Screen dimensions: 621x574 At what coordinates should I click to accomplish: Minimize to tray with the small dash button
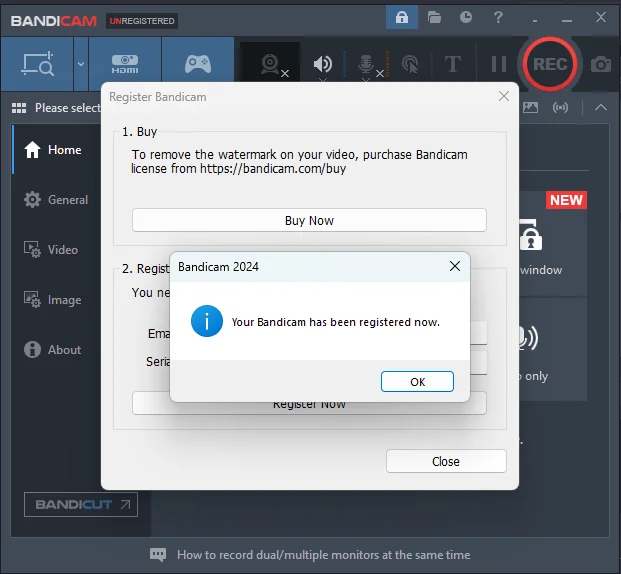(x=535, y=20)
